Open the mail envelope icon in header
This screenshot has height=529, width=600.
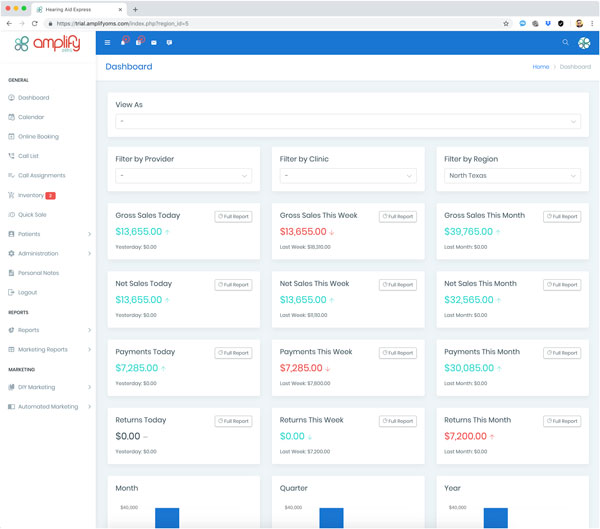(154, 42)
